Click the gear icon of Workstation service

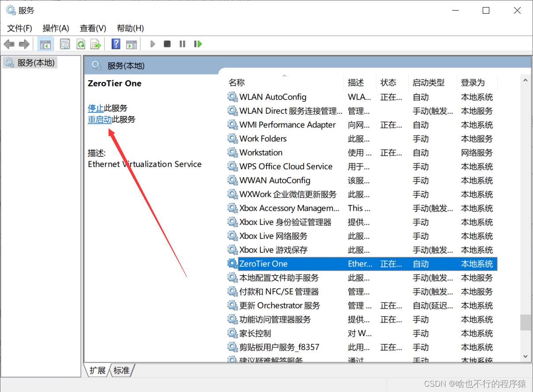pyautogui.click(x=233, y=153)
